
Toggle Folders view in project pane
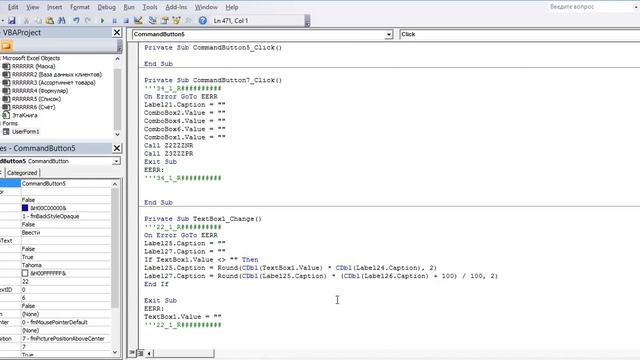(x=7, y=46)
